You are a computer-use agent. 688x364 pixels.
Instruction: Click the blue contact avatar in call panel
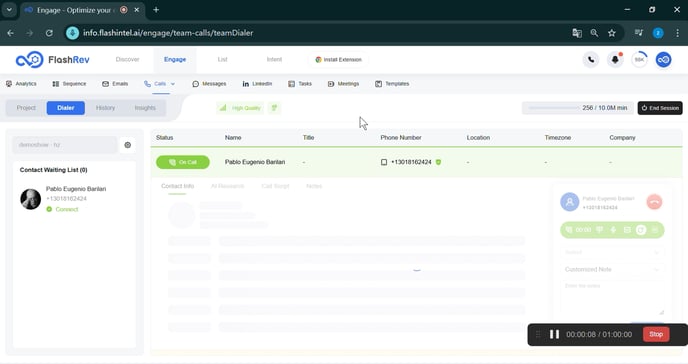tap(570, 202)
